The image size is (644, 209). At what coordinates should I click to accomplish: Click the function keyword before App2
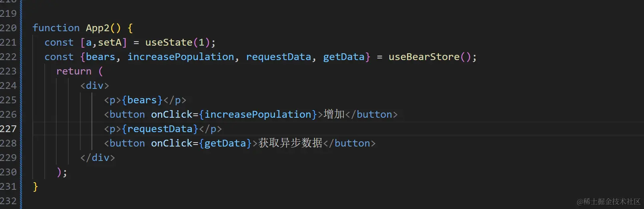pos(56,28)
